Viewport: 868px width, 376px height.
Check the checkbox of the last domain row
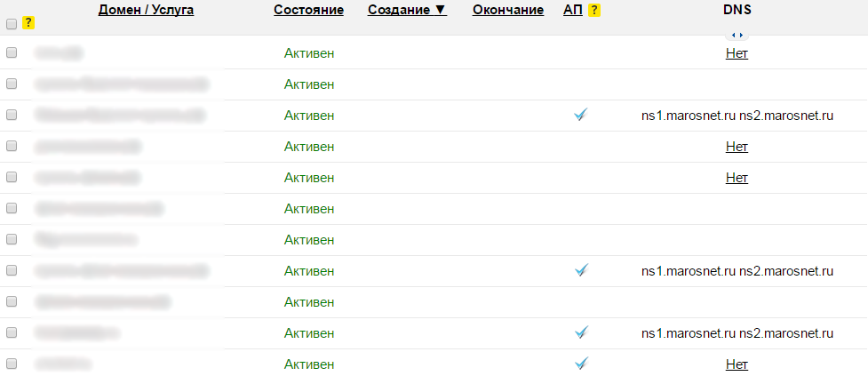coord(12,364)
